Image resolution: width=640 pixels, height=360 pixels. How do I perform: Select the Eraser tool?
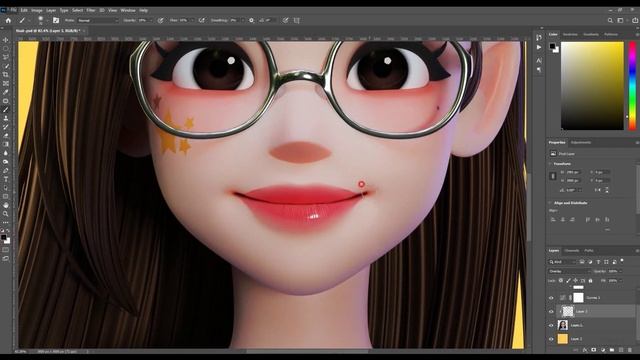pyautogui.click(x=6, y=136)
